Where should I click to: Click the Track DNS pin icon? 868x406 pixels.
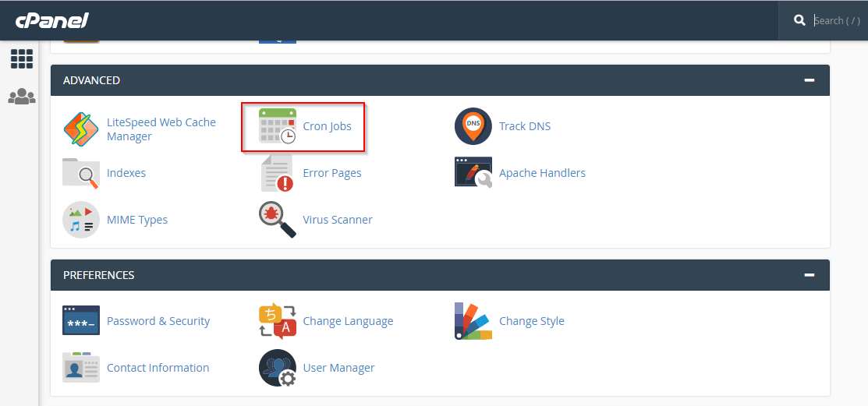(473, 126)
